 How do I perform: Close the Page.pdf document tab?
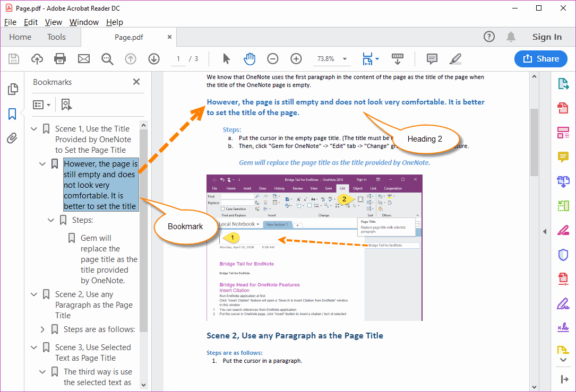[169, 37]
